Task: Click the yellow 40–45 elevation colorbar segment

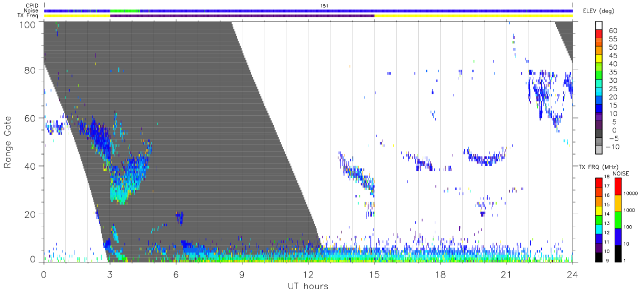Action: [x=599, y=60]
